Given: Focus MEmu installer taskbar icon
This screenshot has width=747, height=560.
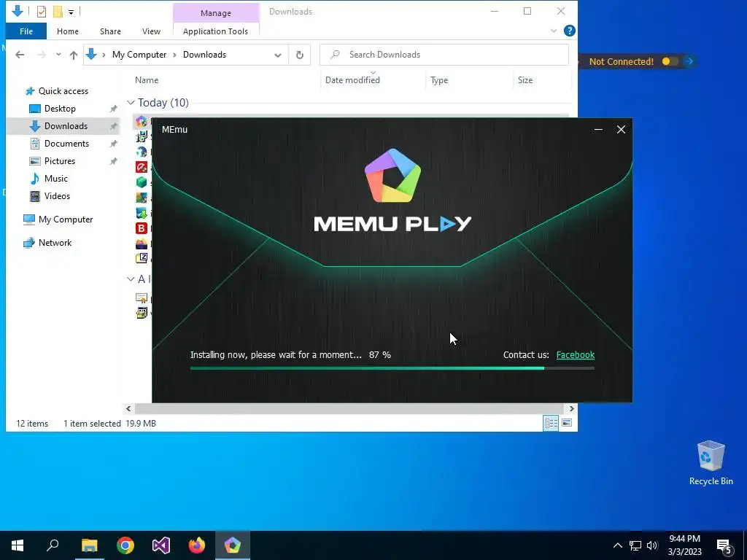Looking at the screenshot, I should click(x=233, y=545).
